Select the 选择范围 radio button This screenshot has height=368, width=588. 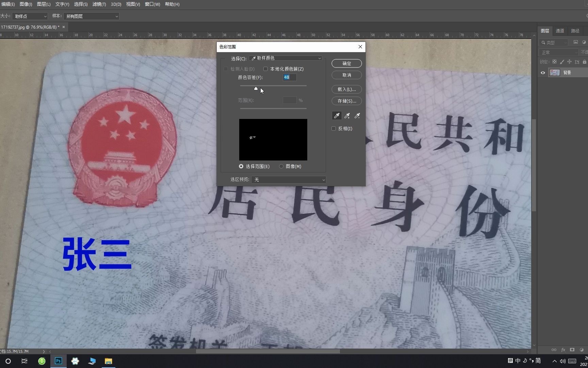[241, 166]
